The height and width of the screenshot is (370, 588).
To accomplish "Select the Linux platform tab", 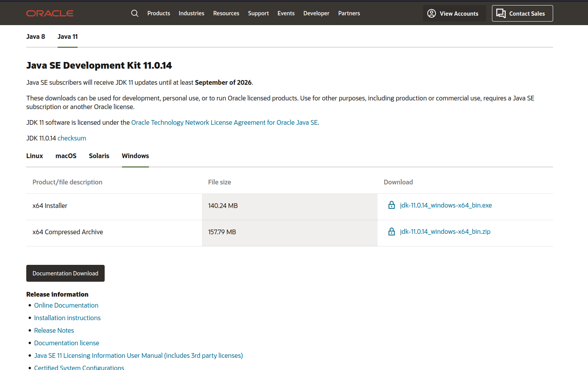I will click(x=34, y=156).
